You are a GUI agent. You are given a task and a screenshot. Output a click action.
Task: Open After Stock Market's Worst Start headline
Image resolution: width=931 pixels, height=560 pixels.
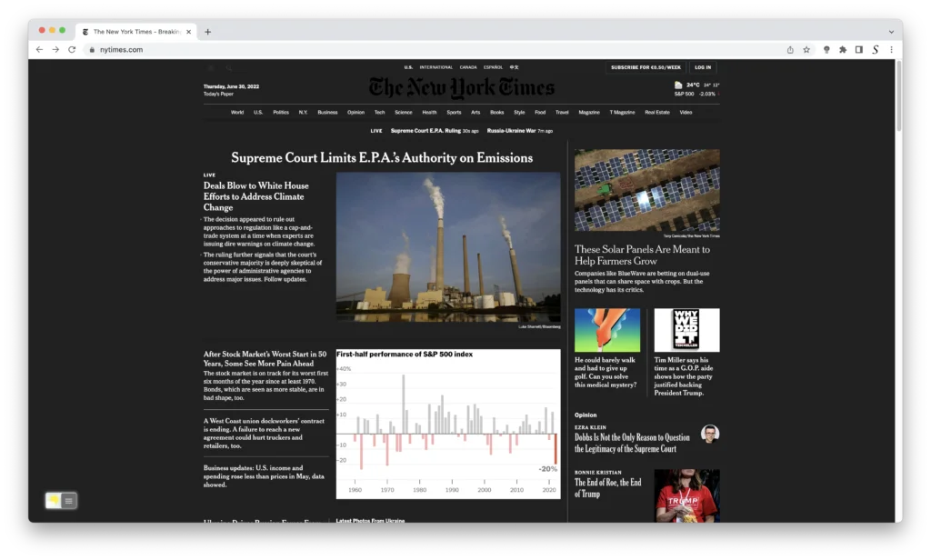coord(265,359)
